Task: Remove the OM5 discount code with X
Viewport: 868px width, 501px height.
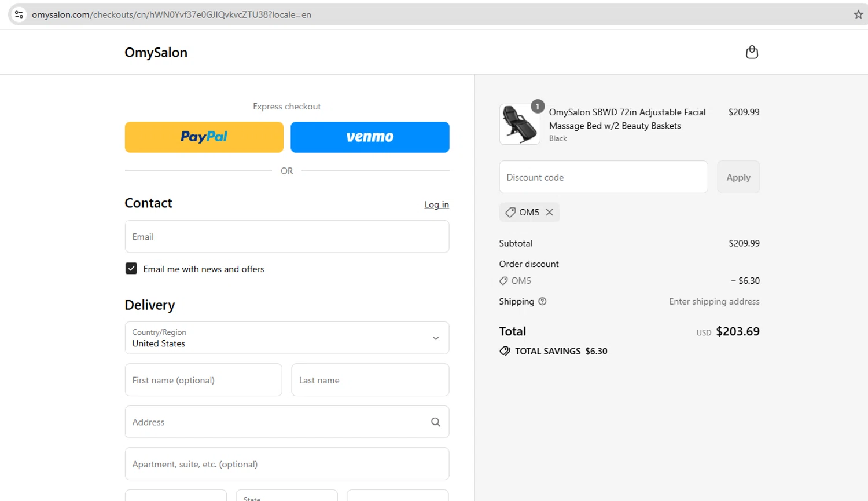Action: [550, 212]
